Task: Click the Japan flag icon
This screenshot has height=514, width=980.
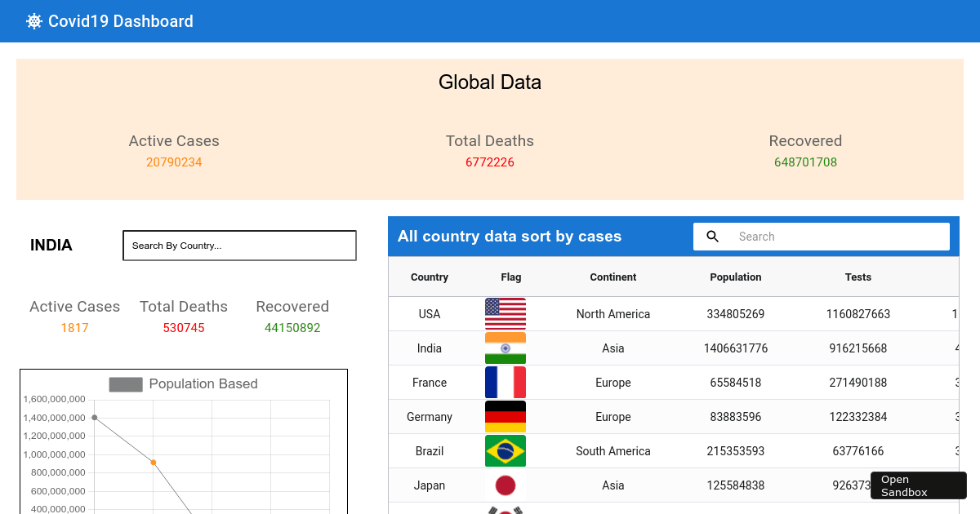Action: tap(506, 485)
